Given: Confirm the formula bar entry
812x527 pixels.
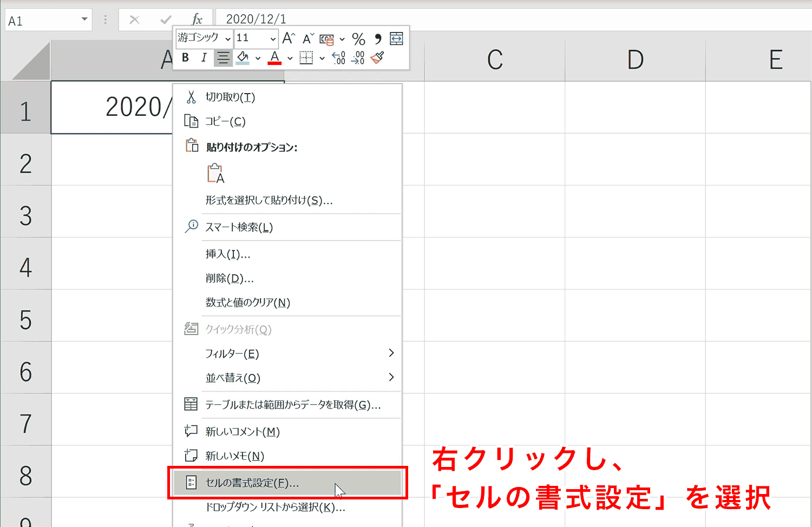Looking at the screenshot, I should pos(166,20).
